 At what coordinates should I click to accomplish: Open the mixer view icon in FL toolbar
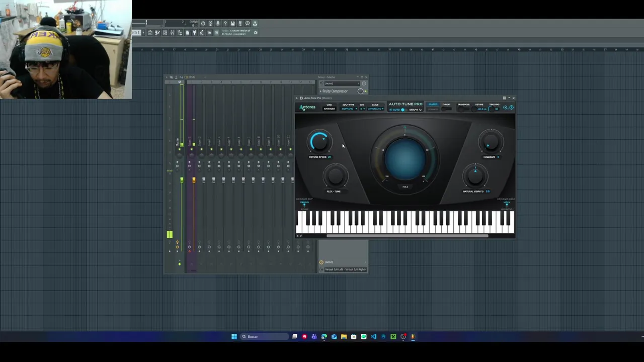coord(172,33)
